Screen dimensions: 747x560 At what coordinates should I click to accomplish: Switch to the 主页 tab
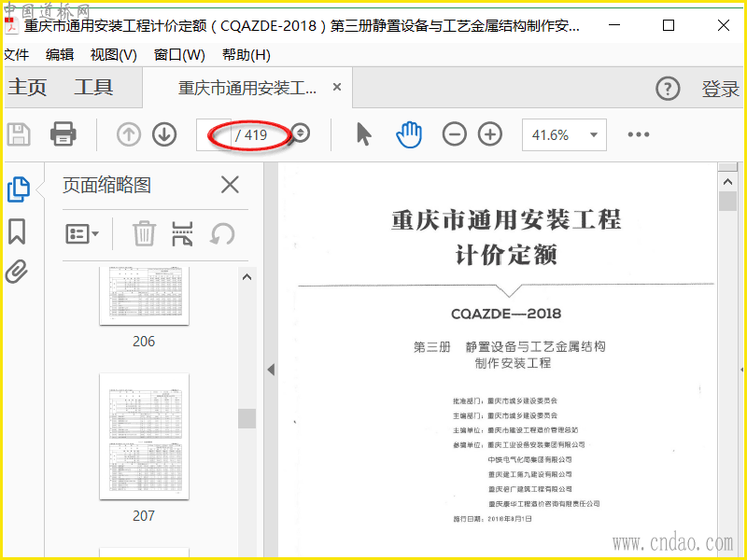(x=27, y=88)
